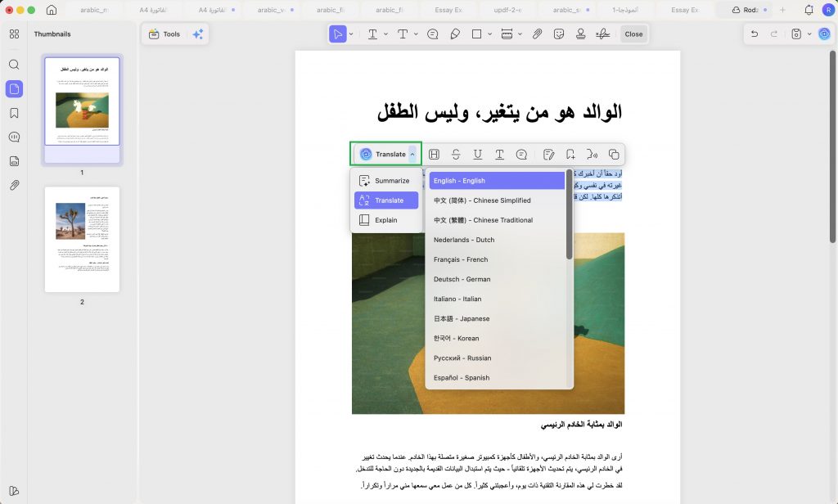Image resolution: width=838 pixels, height=504 pixels.
Task: Undo the last action
Action: pyautogui.click(x=755, y=34)
